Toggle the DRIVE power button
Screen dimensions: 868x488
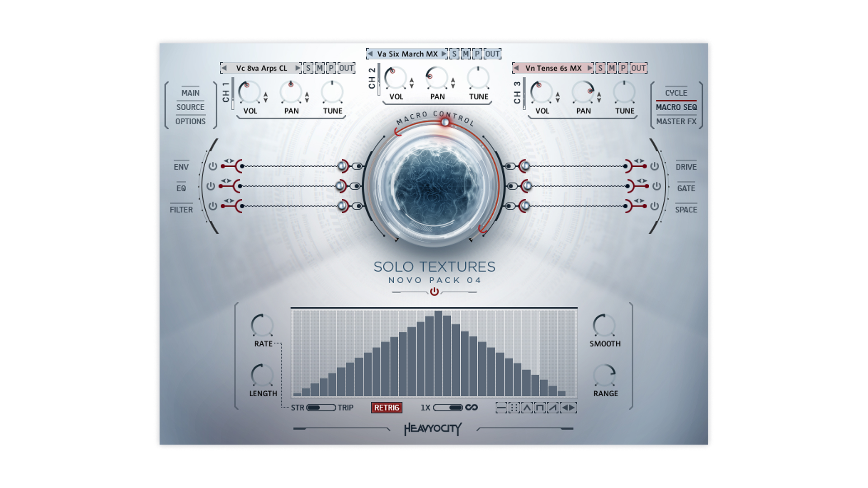click(x=655, y=166)
